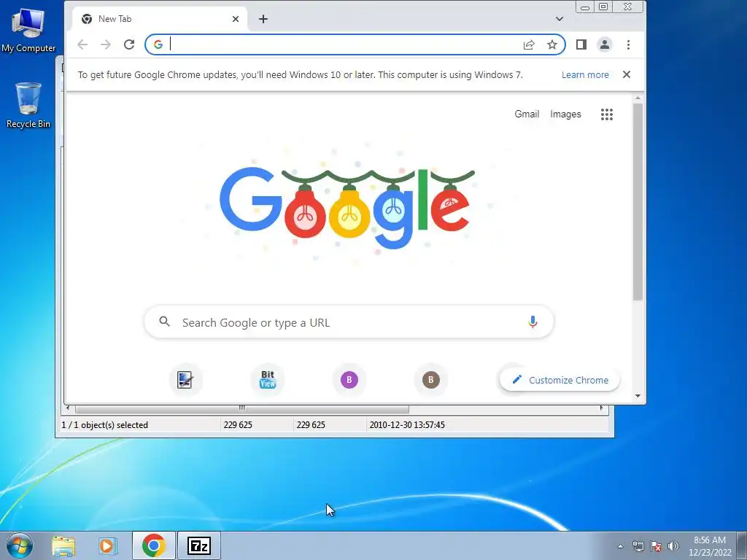
Task: Click the 2010-12-30 13:57:45 status entry
Action: (407, 425)
